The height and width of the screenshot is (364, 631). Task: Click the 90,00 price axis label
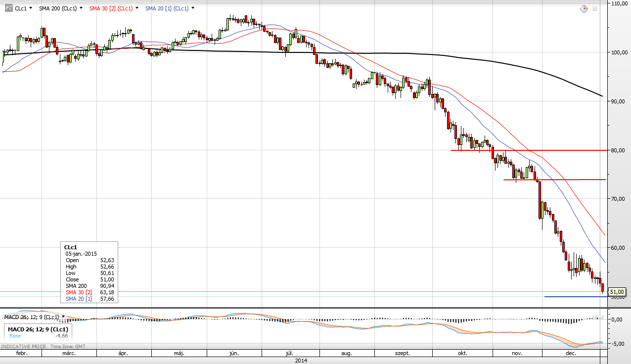(x=619, y=101)
